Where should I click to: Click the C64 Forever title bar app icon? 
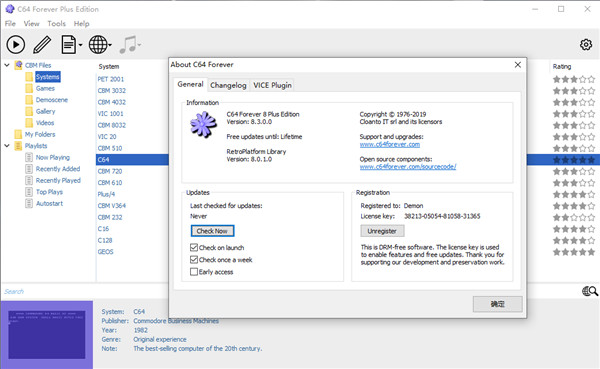(10, 9)
